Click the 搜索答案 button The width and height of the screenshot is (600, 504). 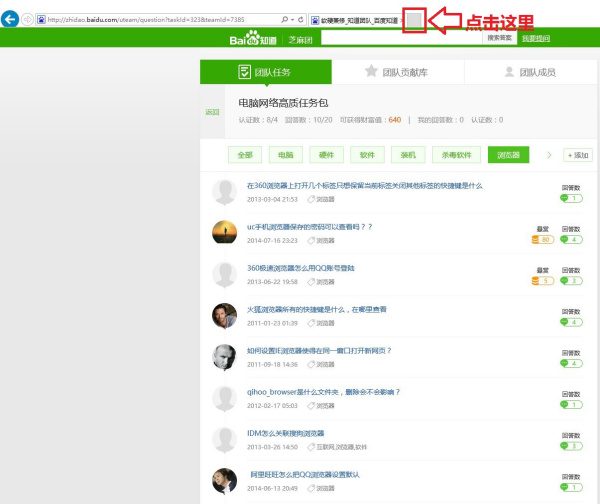[x=500, y=37]
